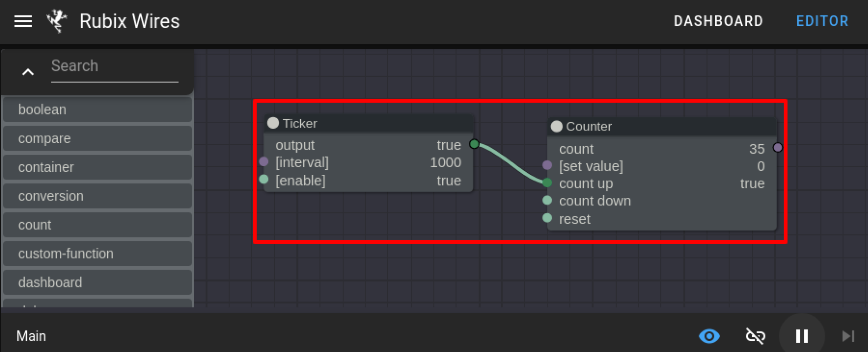Expand the conversion node category
Screen dimensions: 868x352
click(98, 196)
